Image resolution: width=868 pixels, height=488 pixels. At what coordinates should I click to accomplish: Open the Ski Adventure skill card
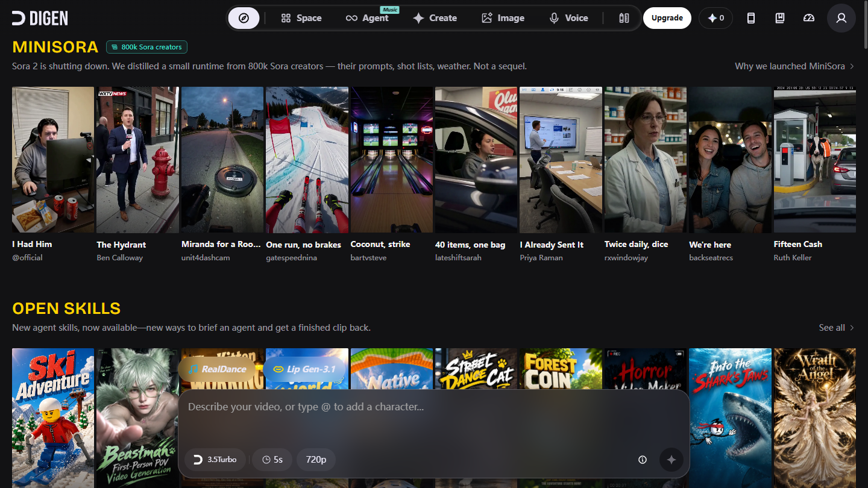tap(53, 418)
